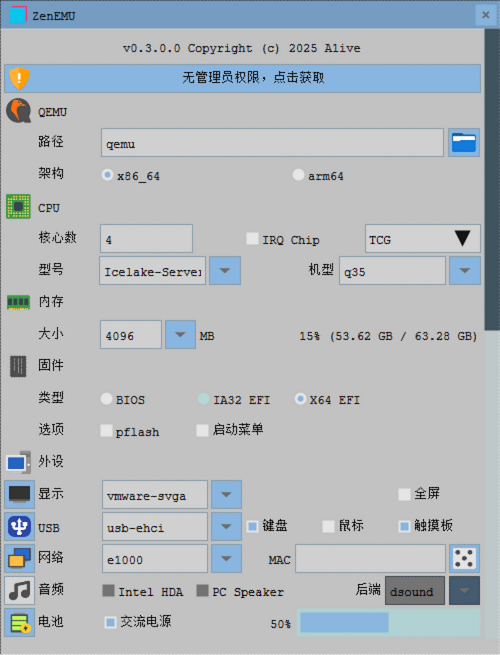
Task: Open the QEMU path folder browser
Action: pyautogui.click(x=464, y=143)
